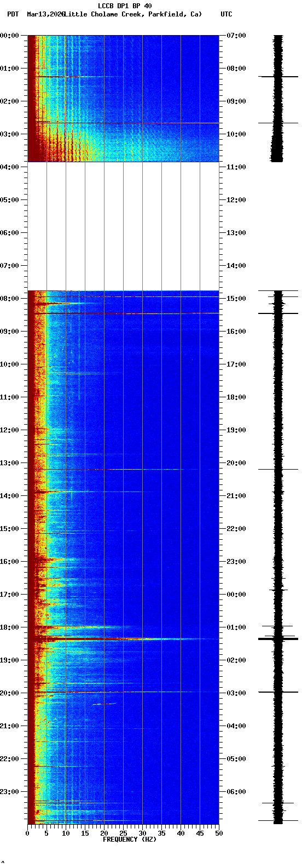Click the white data gap in spectrogram
The image size is (302, 868).
123,226
